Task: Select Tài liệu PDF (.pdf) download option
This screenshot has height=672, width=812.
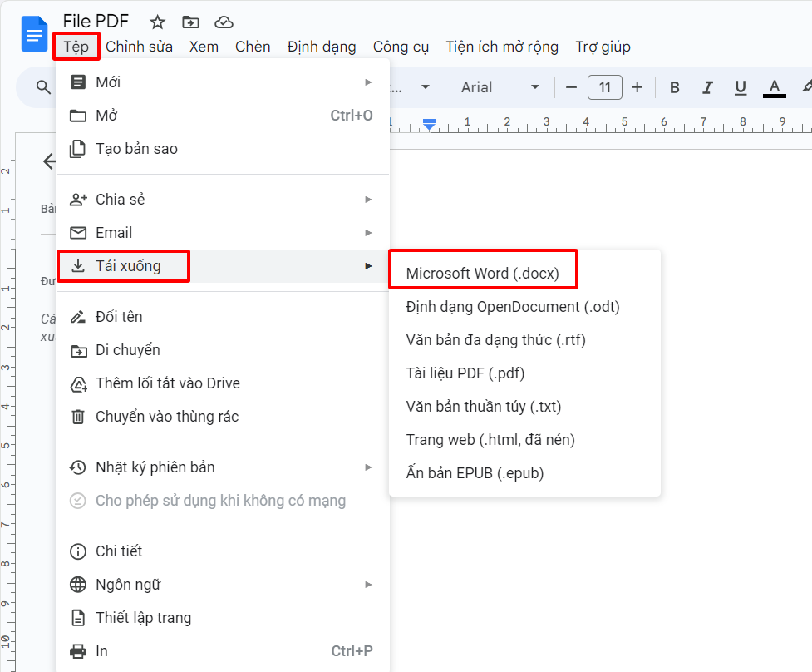Action: coord(466,373)
